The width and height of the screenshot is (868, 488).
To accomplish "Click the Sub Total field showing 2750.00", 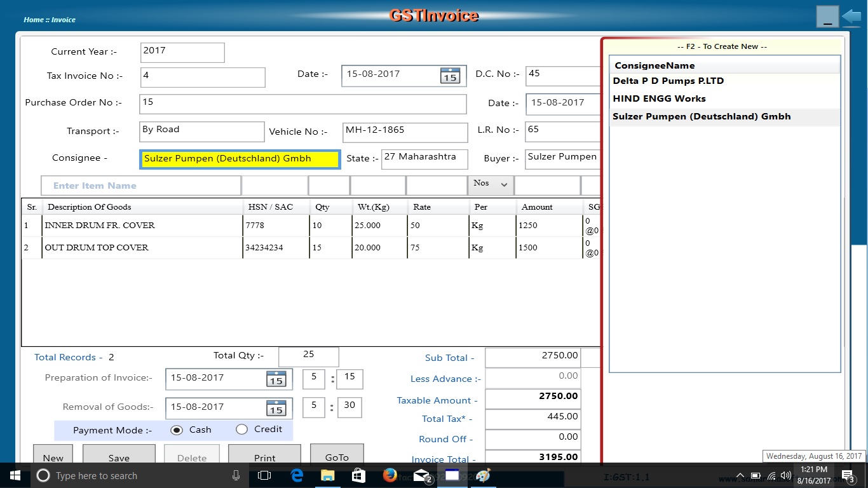I will point(532,357).
